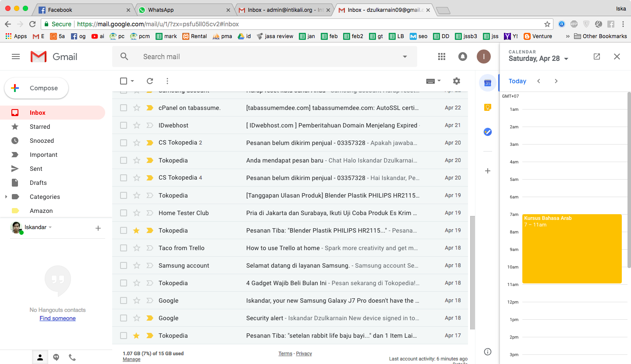Open the Hangouts phone call tab
This screenshot has height=364, width=631.
tap(72, 357)
